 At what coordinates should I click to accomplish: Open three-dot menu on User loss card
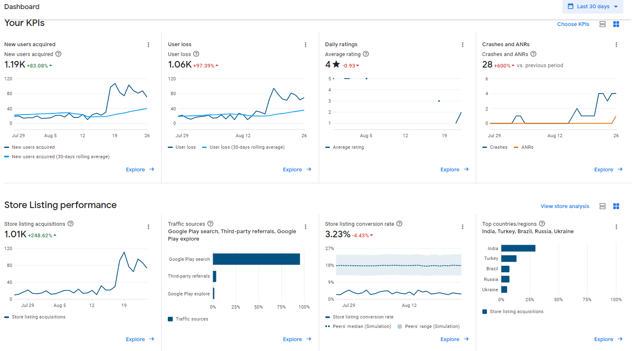point(306,45)
